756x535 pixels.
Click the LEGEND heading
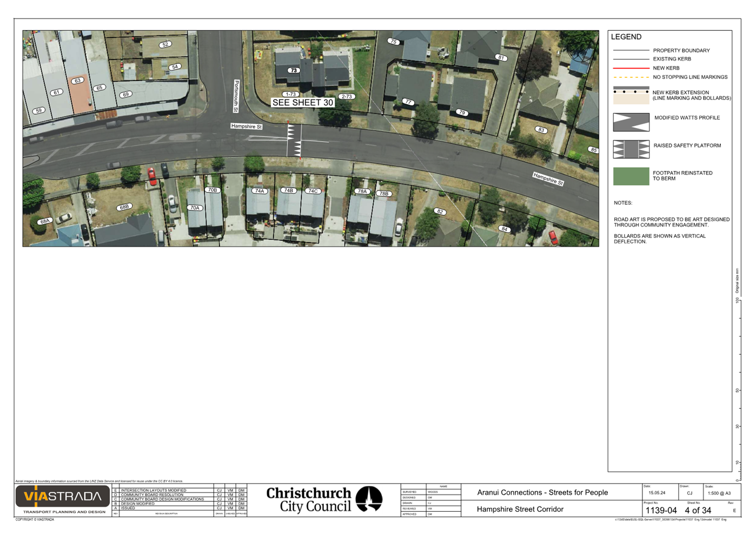(x=626, y=37)
